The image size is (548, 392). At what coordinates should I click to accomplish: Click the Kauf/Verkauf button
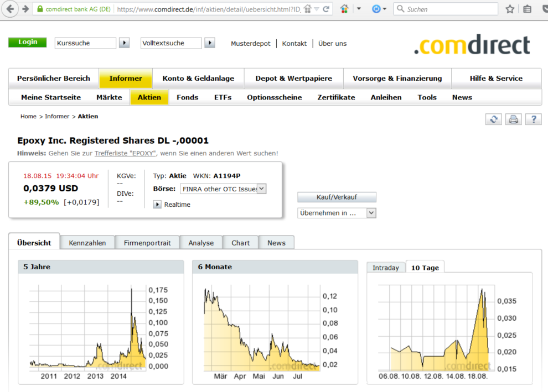337,197
